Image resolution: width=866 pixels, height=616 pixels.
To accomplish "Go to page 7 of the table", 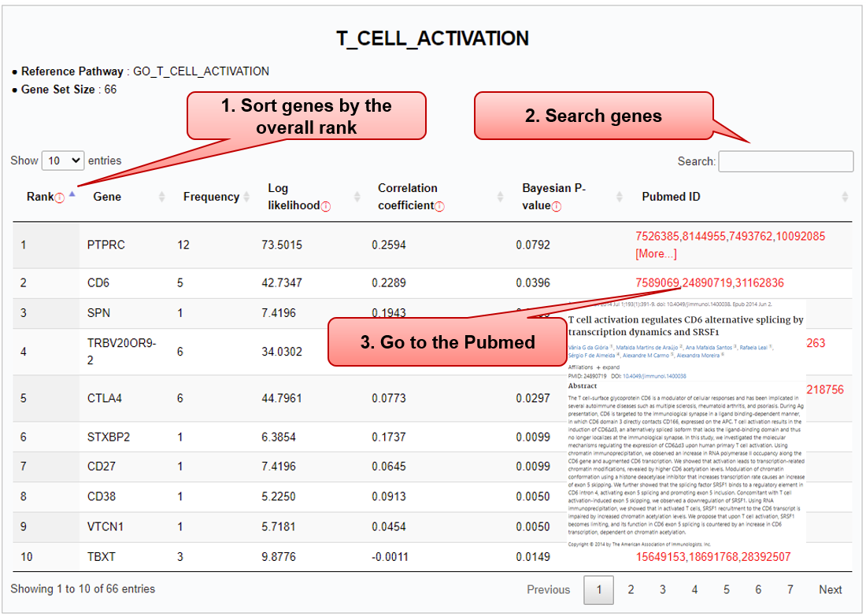I will 790,589.
